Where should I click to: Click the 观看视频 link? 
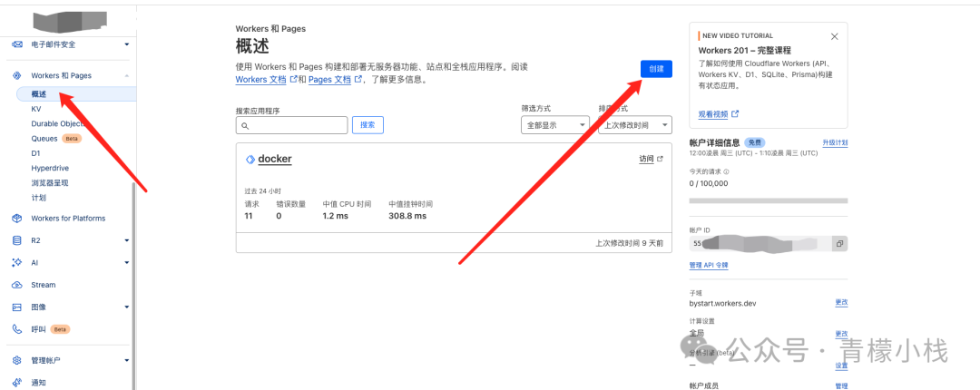point(713,113)
